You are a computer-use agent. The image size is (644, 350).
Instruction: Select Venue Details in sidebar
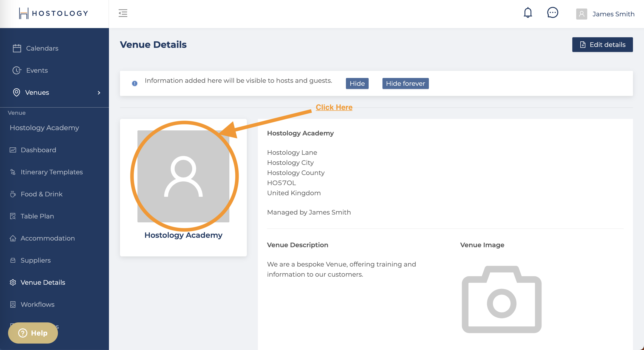coord(43,282)
